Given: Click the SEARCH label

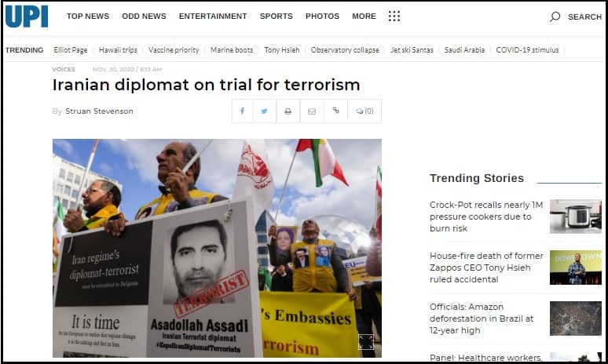Looking at the screenshot, I should click(x=584, y=17).
